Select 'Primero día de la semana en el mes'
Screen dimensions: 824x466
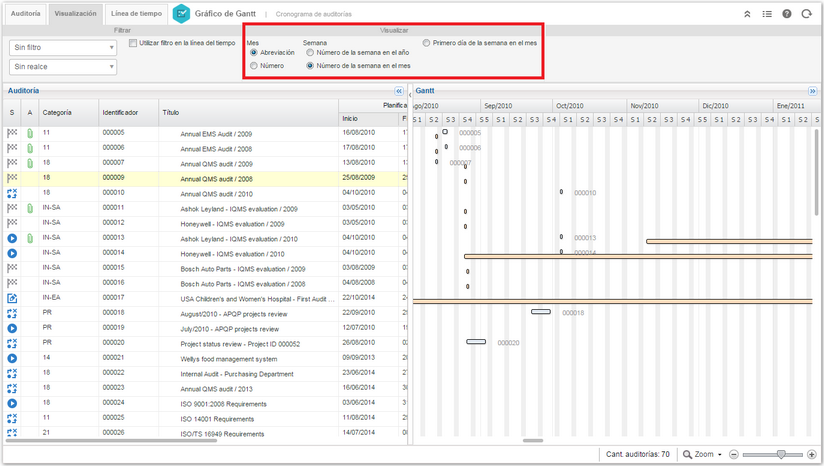pyautogui.click(x=426, y=43)
